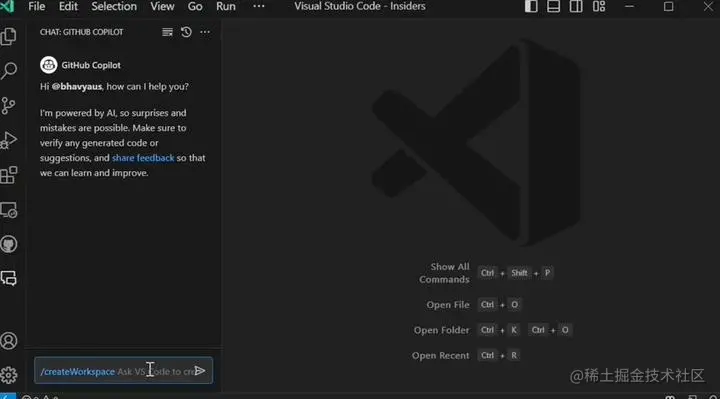720x399 pixels.
Task: Toggle bottom panel layout
Action: click(x=553, y=6)
